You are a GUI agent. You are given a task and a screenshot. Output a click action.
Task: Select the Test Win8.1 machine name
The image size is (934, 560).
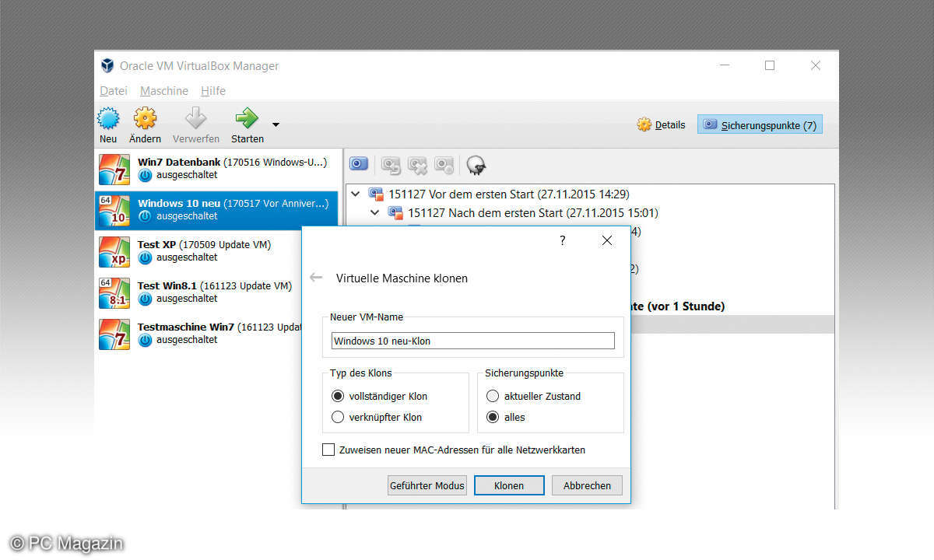(x=167, y=286)
